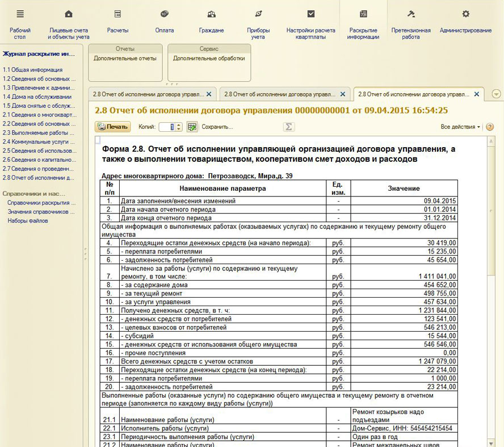
Task: Open Раскрытие информации section
Action: click(x=364, y=24)
